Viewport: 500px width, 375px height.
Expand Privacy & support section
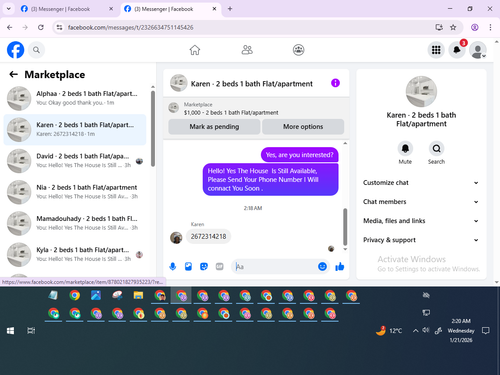click(x=421, y=240)
